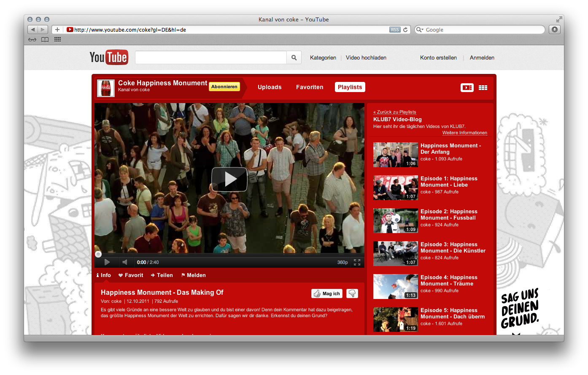Viewport: 588px width, 375px height.
Task: Click Favorit heart action
Action: [131, 275]
